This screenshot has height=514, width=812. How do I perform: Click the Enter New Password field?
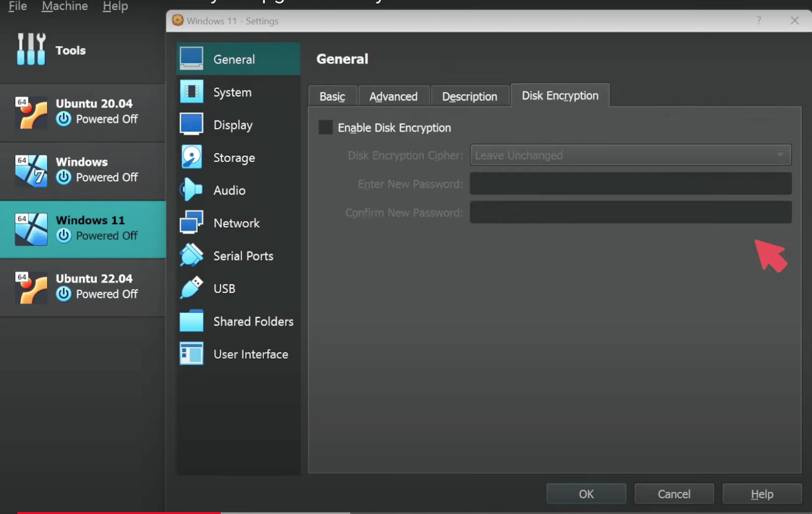coord(630,183)
